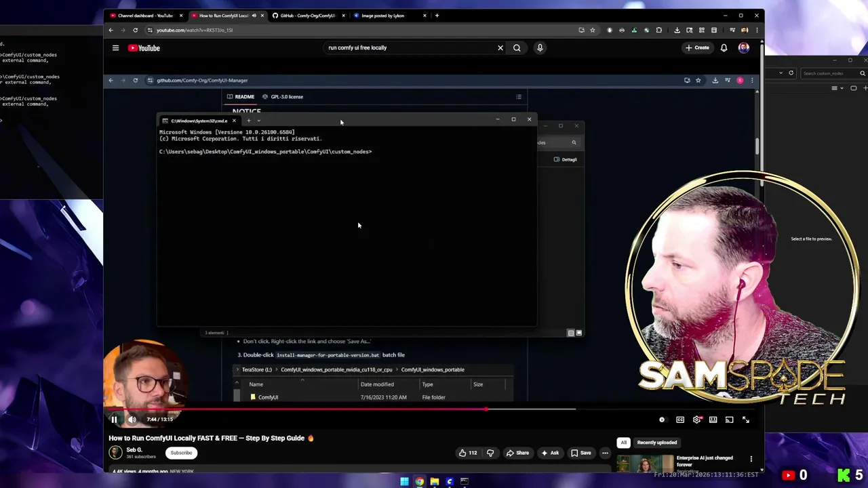868x488 pixels.
Task: Share the ComfyUI video
Action: tap(517, 453)
